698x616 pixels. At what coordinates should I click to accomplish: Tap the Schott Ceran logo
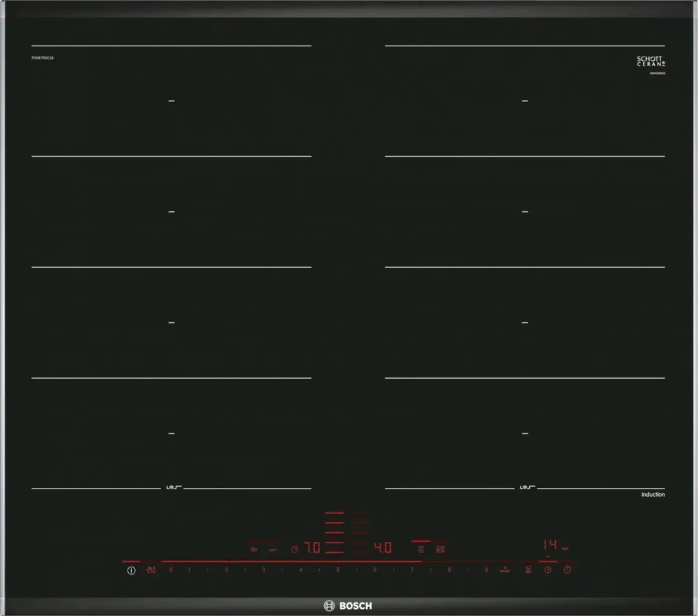650,62
